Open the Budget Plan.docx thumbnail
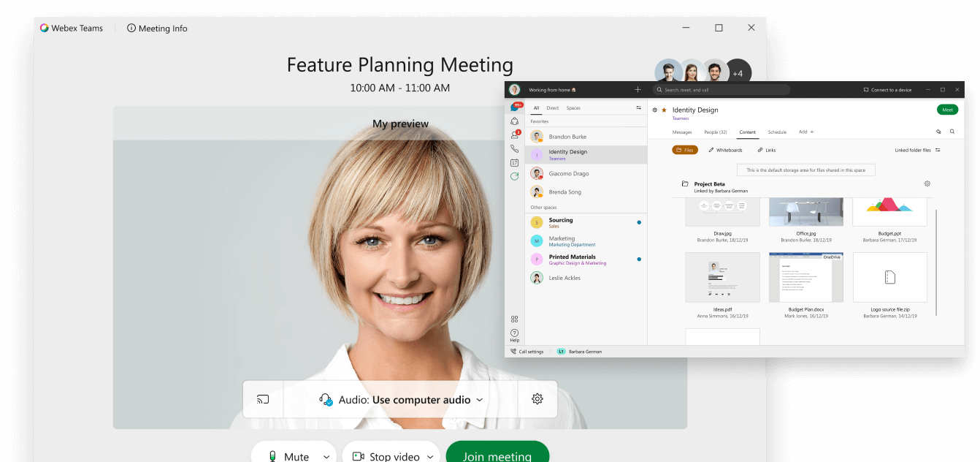980x462 pixels. [806, 278]
